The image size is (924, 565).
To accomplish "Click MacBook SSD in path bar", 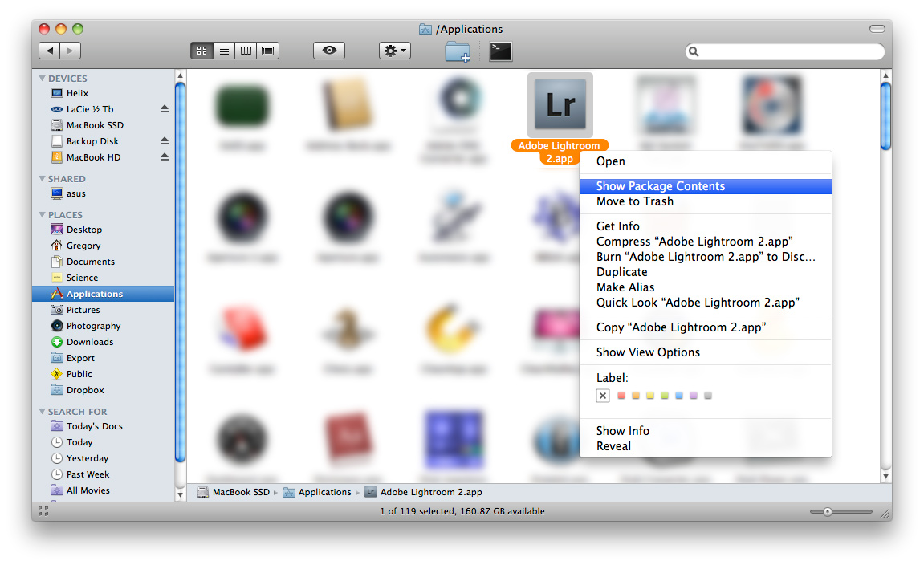I will pyautogui.click(x=234, y=492).
